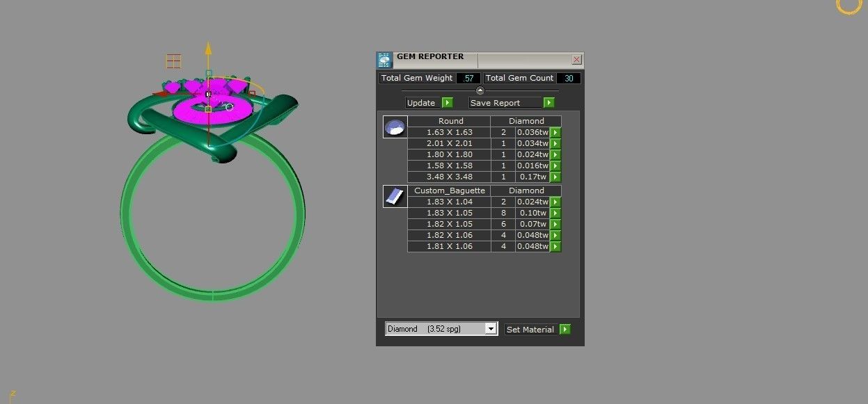Close the Gem Reporter panel

(576, 60)
